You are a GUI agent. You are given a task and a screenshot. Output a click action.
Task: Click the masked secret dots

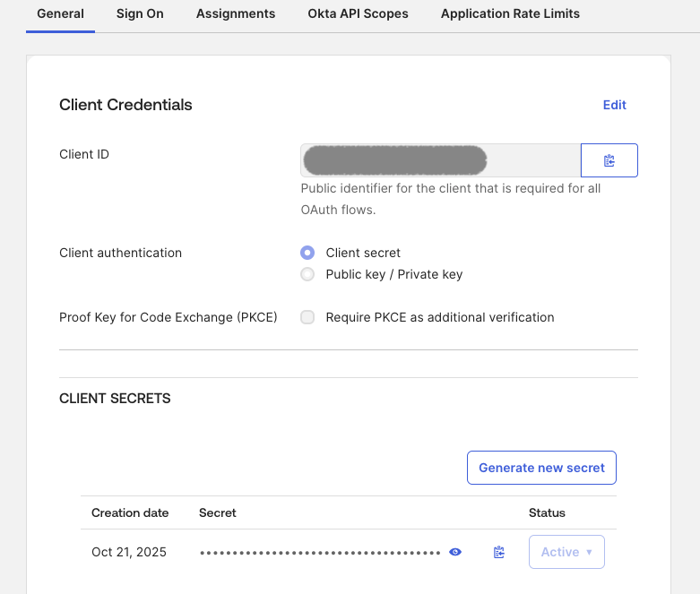pyautogui.click(x=320, y=553)
